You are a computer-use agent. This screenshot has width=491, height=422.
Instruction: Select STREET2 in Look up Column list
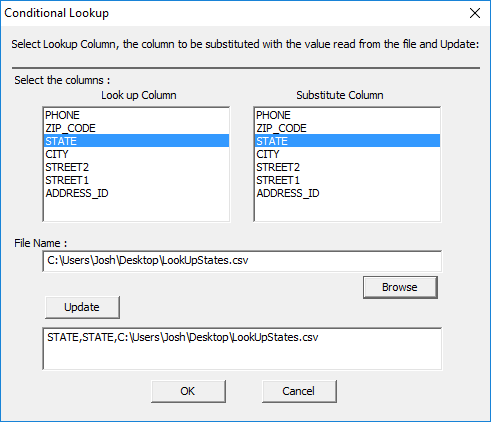coord(136,167)
